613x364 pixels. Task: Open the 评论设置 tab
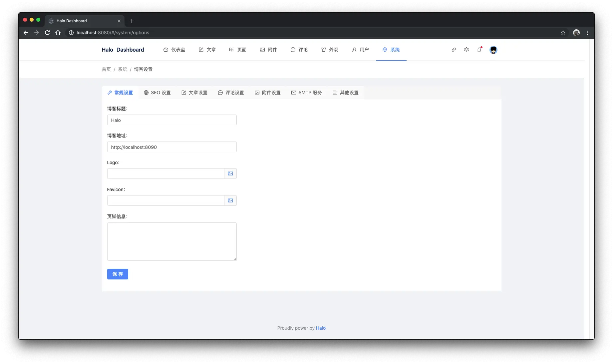231,93
